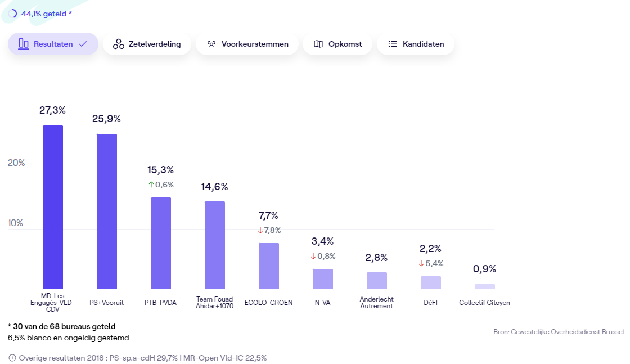Viewport: 630px width, 364px height.
Task: Click the DéFI party label
Action: coord(430,303)
